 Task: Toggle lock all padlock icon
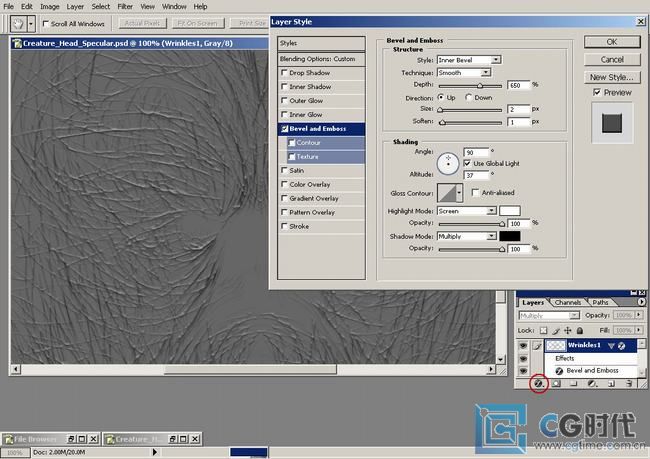pos(580,330)
